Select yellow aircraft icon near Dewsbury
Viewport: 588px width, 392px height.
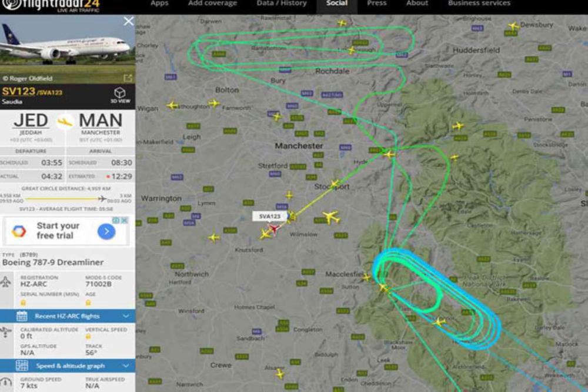tap(513, 26)
